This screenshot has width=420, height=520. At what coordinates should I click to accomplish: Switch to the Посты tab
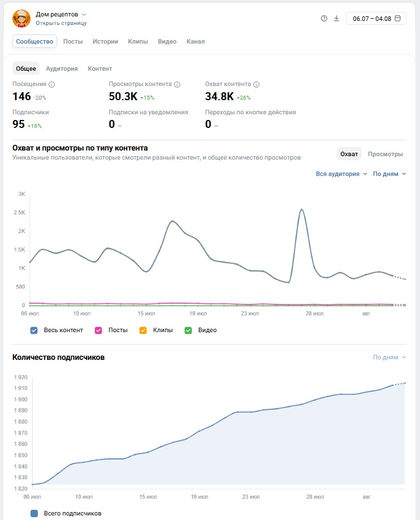[73, 41]
